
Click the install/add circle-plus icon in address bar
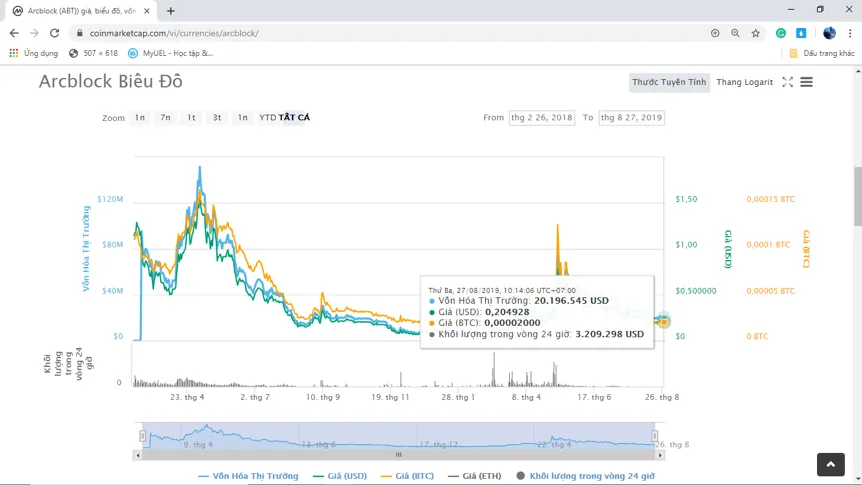(715, 33)
